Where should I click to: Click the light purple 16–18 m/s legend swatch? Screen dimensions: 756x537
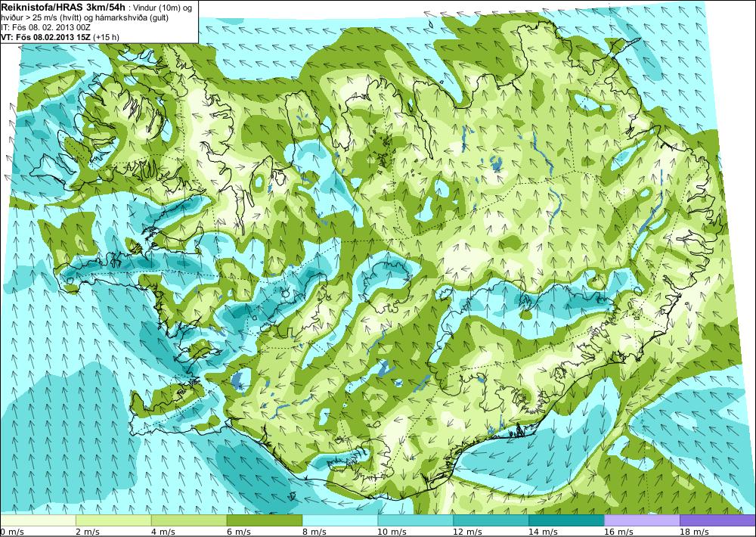[642, 520]
